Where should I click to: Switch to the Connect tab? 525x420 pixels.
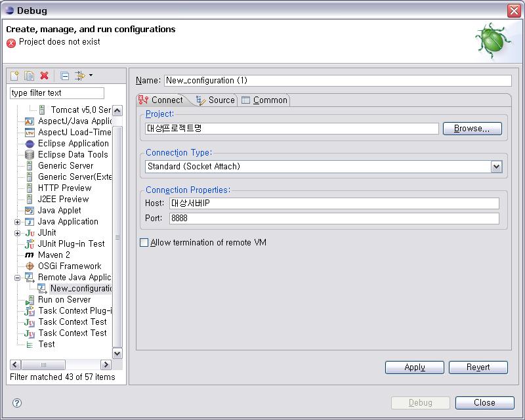[161, 100]
